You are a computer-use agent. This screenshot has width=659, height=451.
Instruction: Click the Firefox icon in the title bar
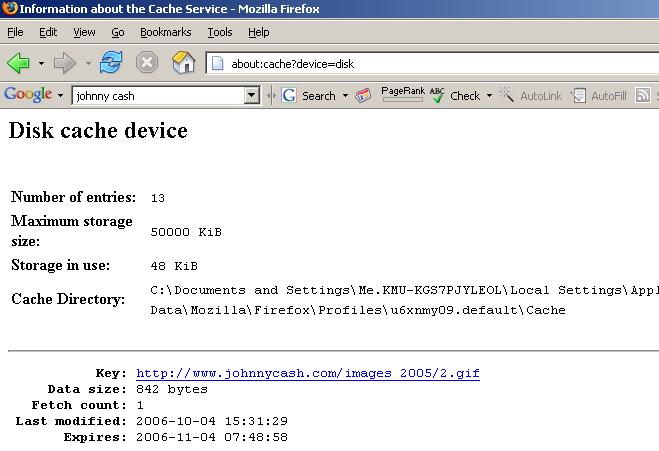click(x=9, y=8)
